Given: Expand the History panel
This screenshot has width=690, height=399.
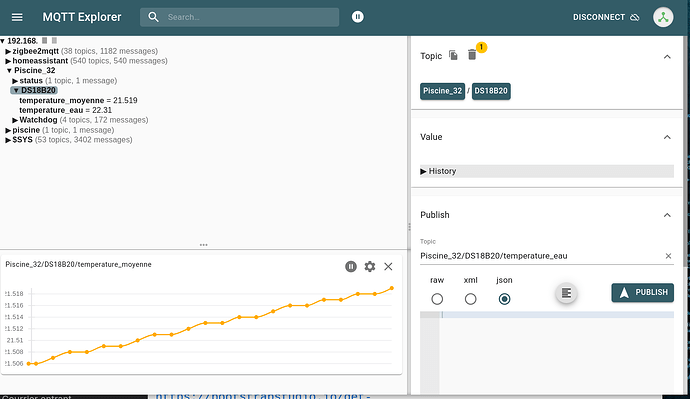Looking at the screenshot, I should click(x=547, y=171).
